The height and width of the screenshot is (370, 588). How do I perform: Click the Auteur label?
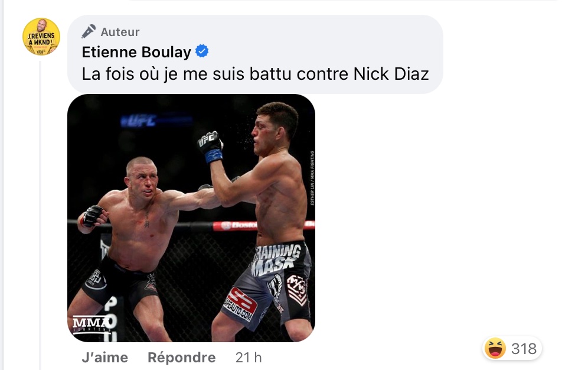[120, 32]
